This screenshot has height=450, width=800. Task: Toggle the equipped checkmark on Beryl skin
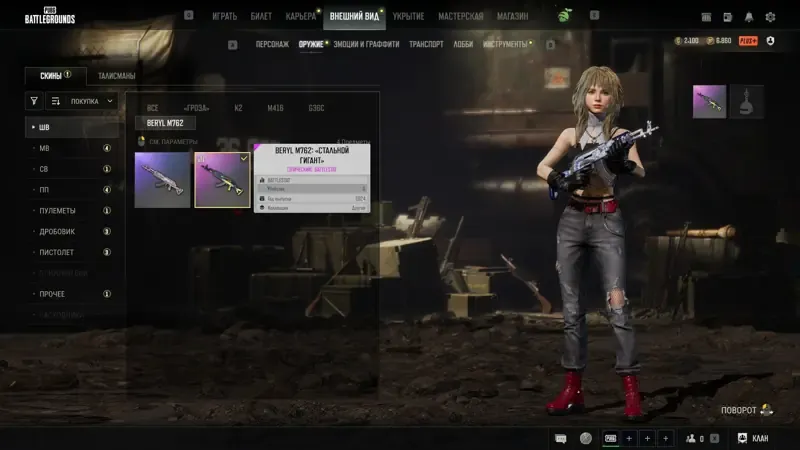[244, 158]
